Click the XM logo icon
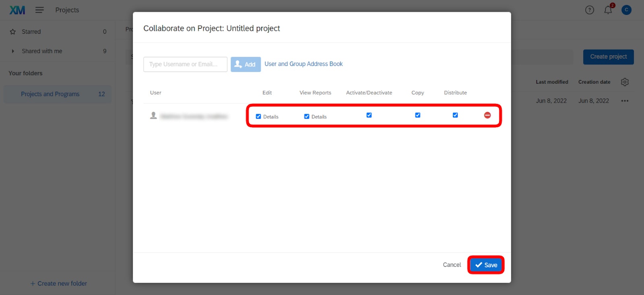Image resolution: width=644 pixels, height=295 pixels. 17,10
